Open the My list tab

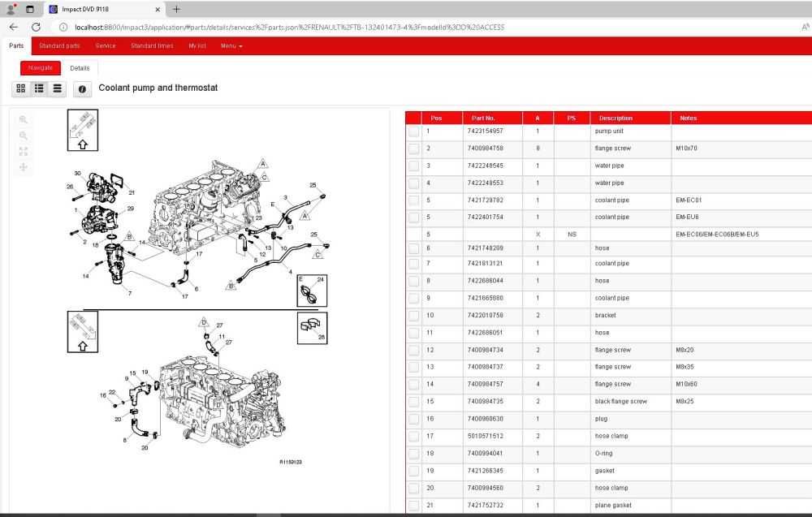click(x=197, y=46)
